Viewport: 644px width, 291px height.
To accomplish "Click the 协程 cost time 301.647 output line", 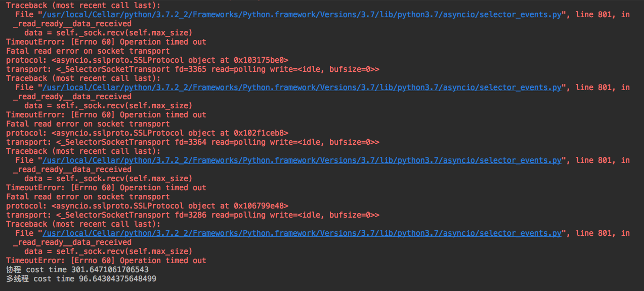I will (x=77, y=270).
